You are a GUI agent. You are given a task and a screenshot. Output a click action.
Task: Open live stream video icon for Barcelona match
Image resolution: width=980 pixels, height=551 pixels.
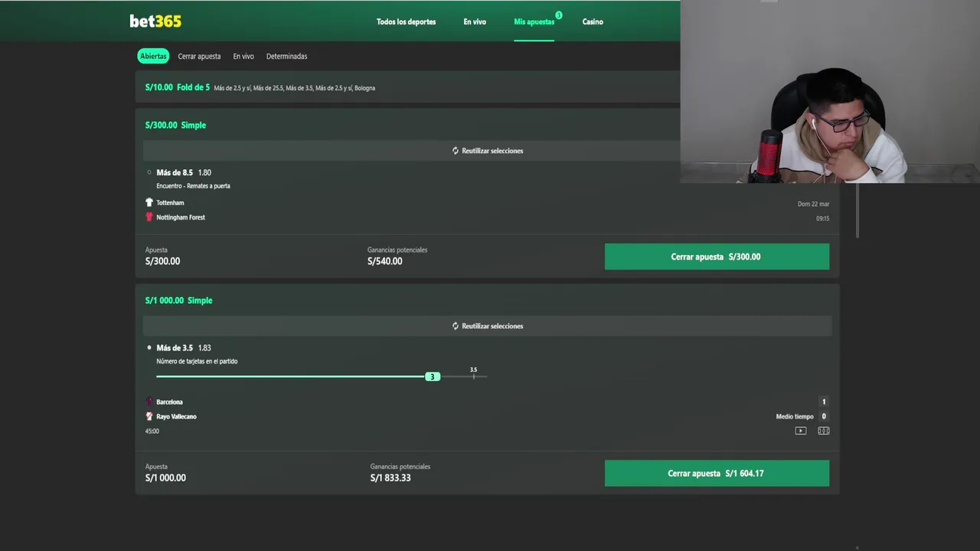801,431
